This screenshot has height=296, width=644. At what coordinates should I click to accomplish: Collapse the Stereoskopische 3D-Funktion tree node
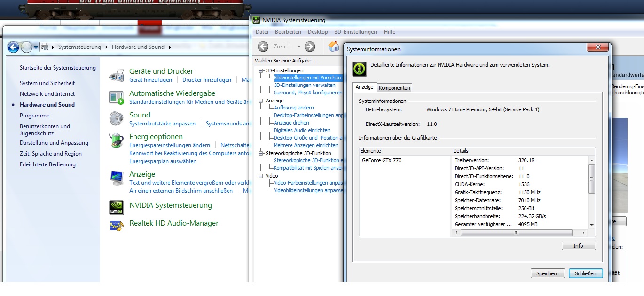pyautogui.click(x=261, y=153)
